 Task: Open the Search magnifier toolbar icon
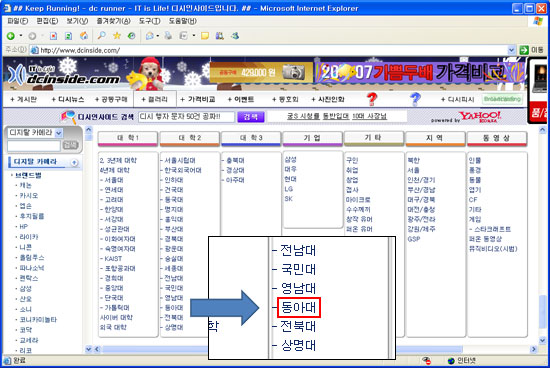[x=102, y=35]
